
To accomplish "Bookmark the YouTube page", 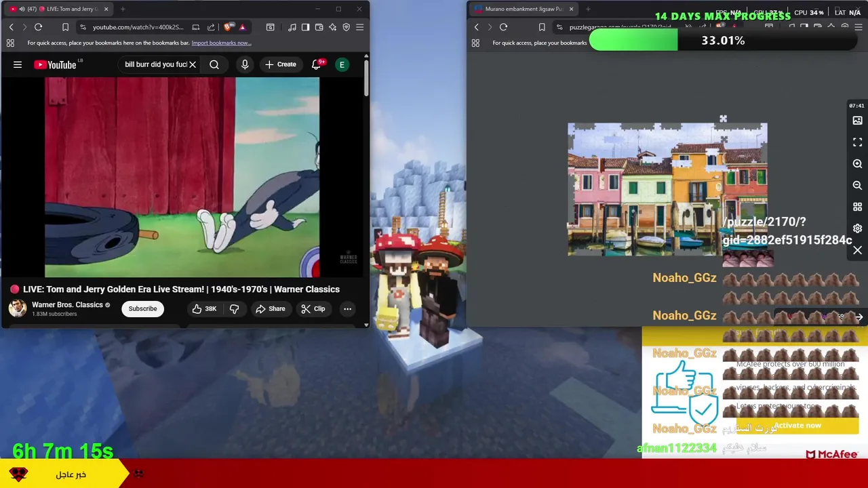I will click(65, 27).
